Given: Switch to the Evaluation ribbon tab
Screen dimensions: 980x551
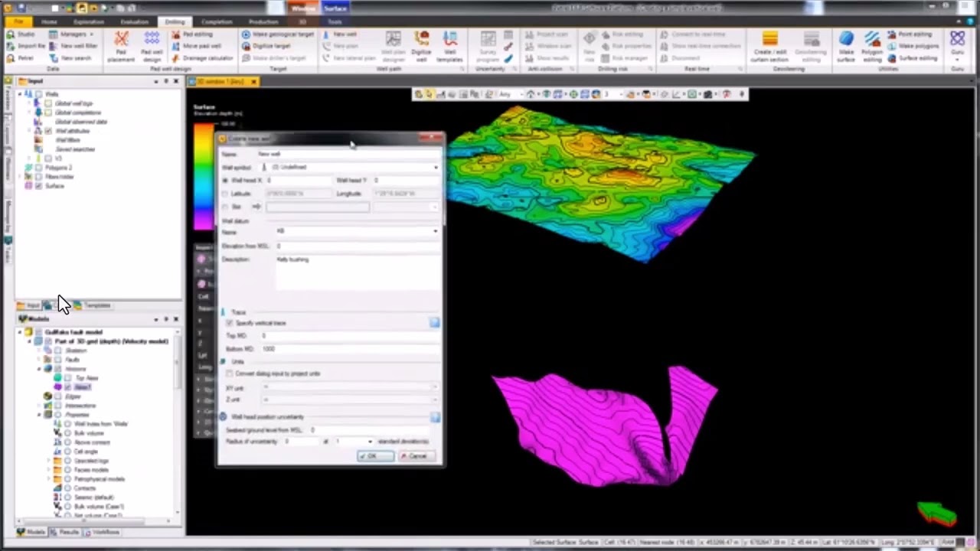Looking at the screenshot, I should point(135,21).
